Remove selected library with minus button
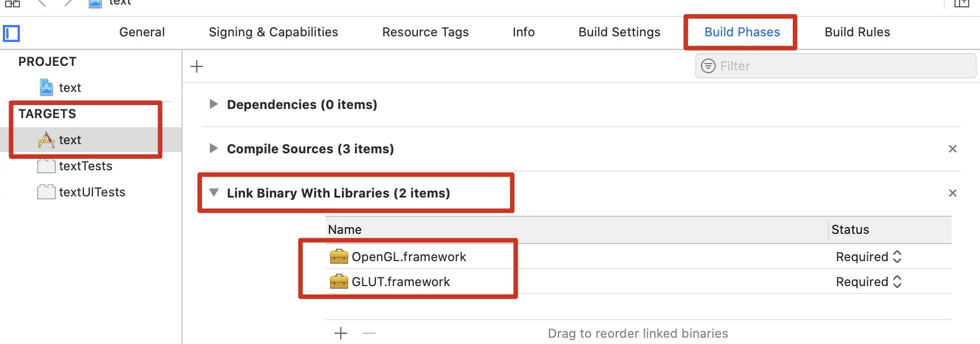This screenshot has height=344, width=980. point(369,333)
